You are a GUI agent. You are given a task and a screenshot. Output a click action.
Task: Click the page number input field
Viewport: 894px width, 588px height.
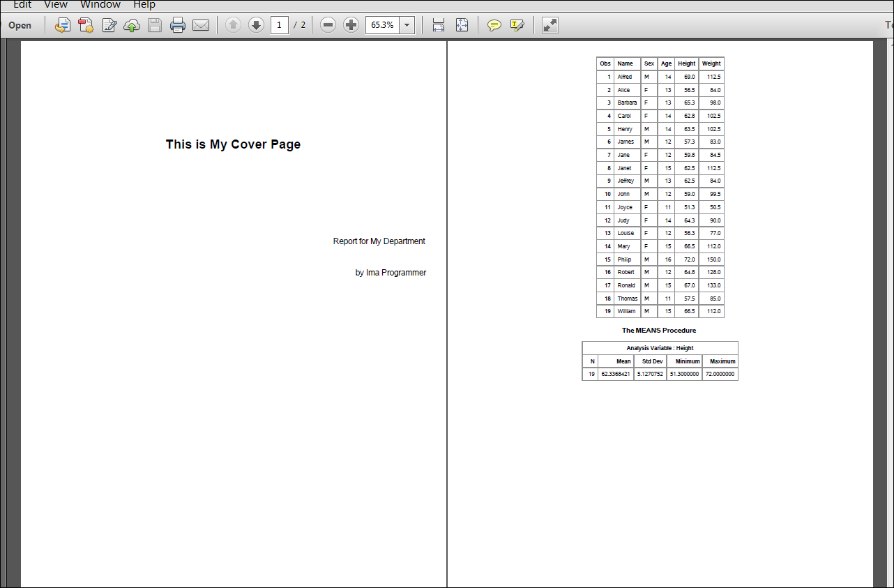point(280,25)
